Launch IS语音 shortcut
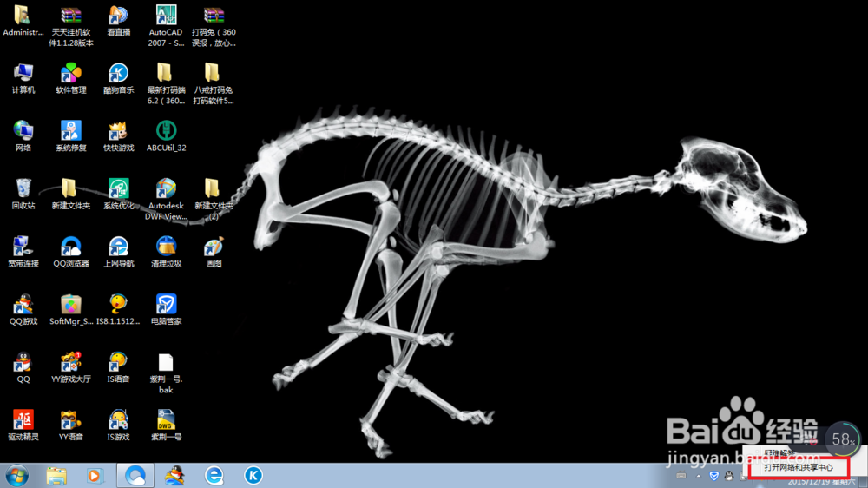 (118, 367)
